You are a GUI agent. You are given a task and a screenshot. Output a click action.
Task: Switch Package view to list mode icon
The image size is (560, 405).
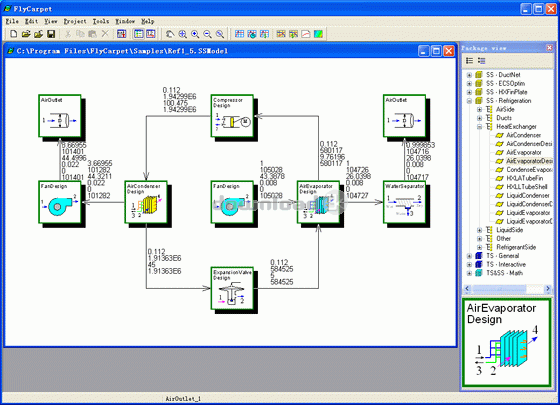[x=470, y=61]
